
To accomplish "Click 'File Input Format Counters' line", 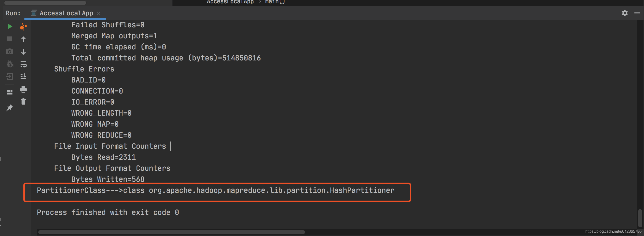I will (110, 146).
